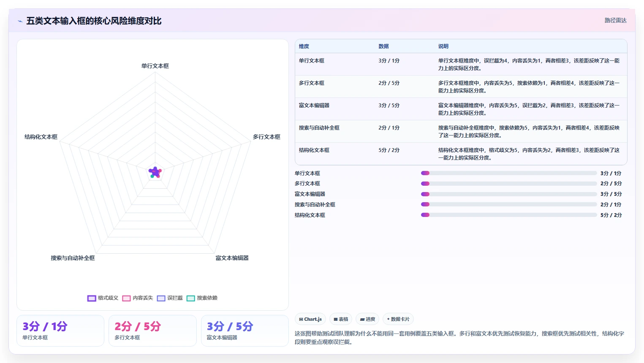Click the 搜索与自动补全框 progress bar

pyautogui.click(x=509, y=204)
